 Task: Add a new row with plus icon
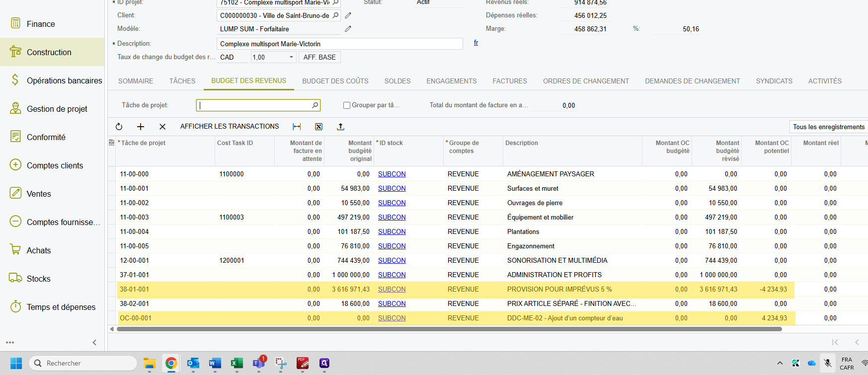141,127
